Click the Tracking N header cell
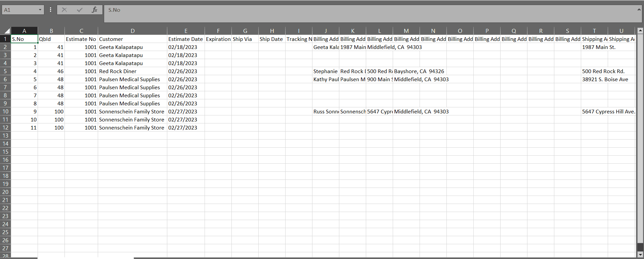The image size is (644, 259). pyautogui.click(x=299, y=39)
